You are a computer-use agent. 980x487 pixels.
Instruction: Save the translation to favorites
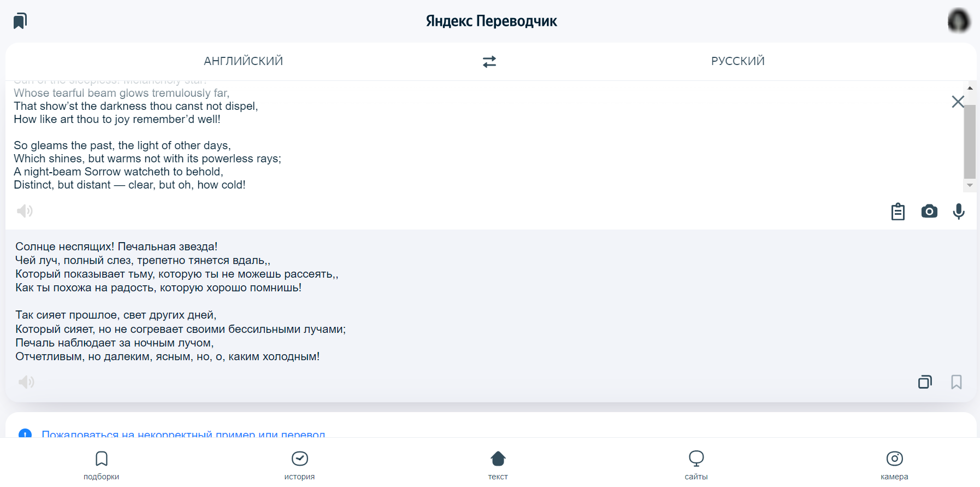point(957,382)
